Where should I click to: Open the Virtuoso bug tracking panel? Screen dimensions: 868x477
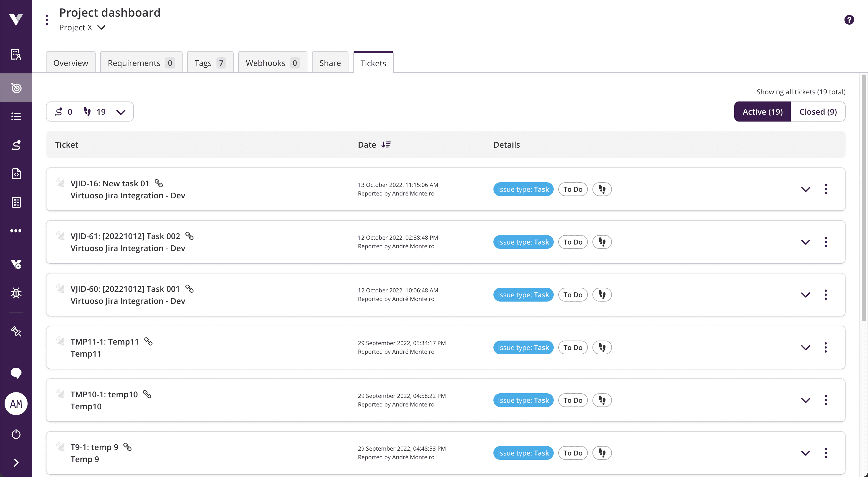tap(16, 293)
